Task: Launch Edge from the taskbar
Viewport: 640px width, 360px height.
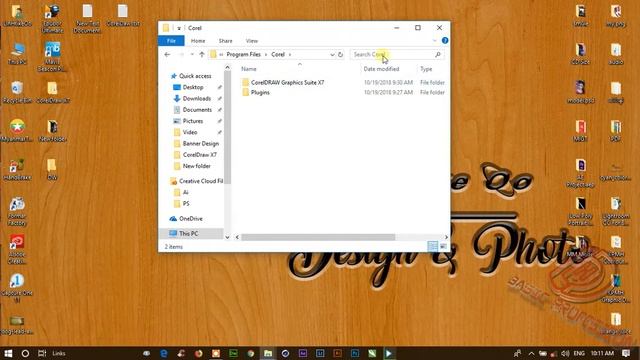Action: [x=164, y=353]
